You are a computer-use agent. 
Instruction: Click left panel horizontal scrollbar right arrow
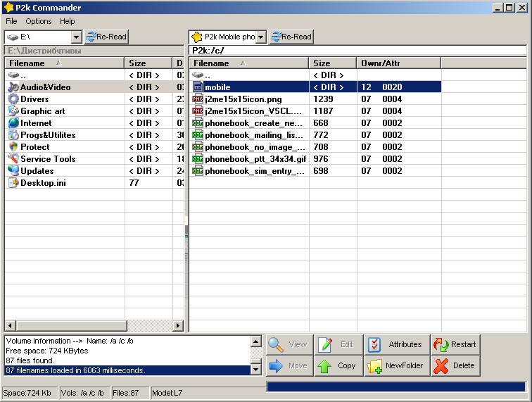click(x=178, y=325)
